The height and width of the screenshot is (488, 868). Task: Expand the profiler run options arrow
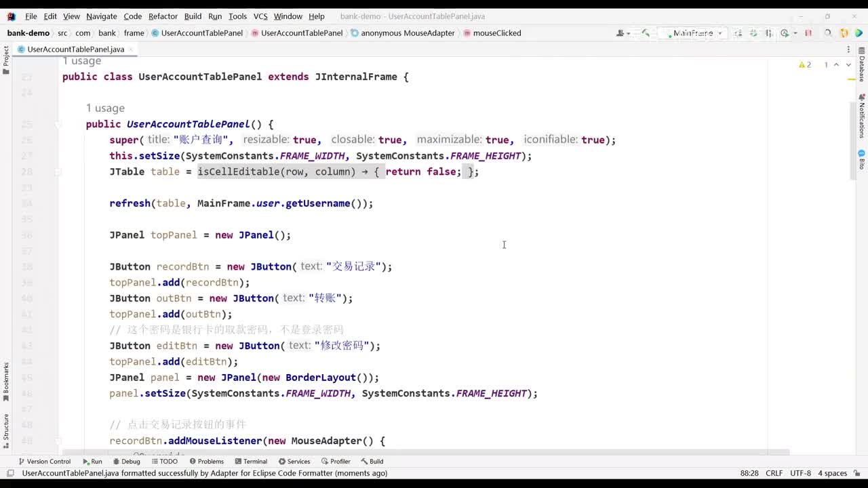794,33
